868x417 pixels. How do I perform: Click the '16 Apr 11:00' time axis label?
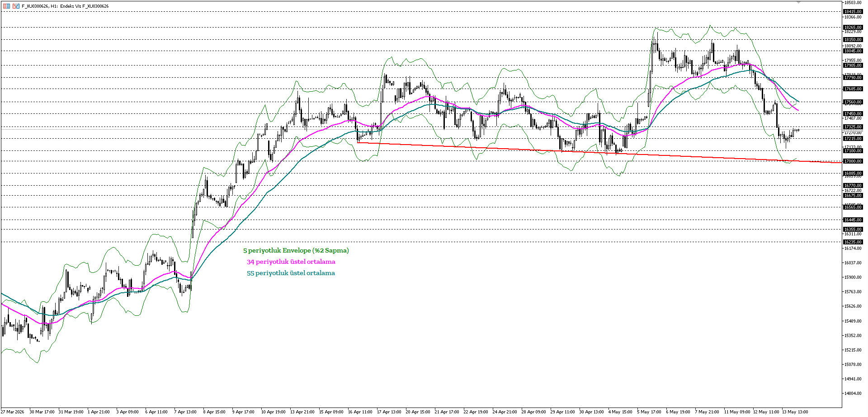click(x=360, y=412)
